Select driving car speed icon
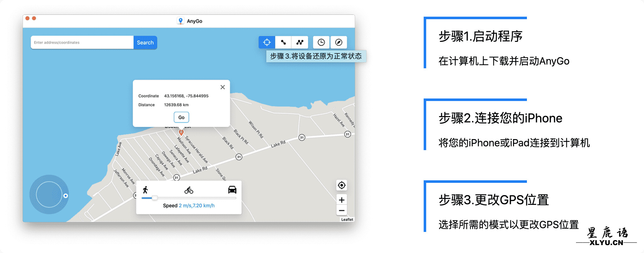 tap(232, 190)
